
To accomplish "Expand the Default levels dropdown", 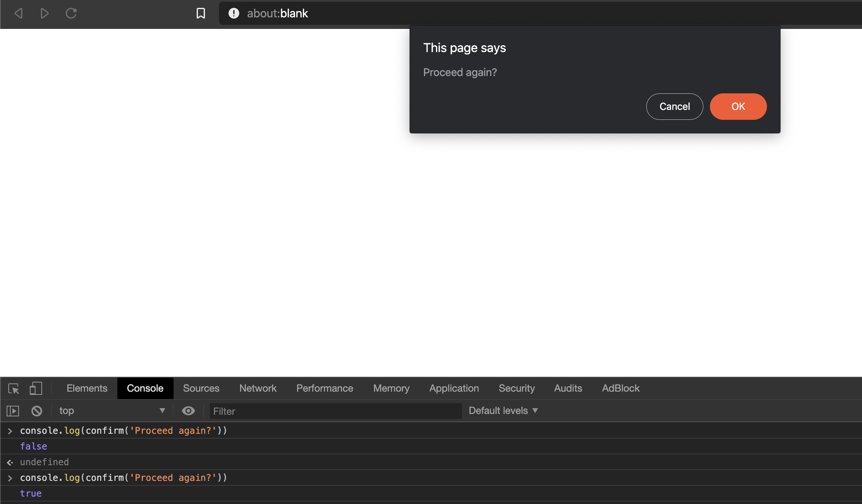I will pyautogui.click(x=502, y=410).
